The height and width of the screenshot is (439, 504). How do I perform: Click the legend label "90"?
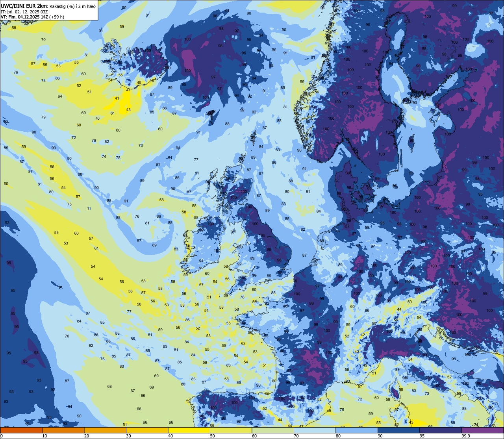[380, 436]
